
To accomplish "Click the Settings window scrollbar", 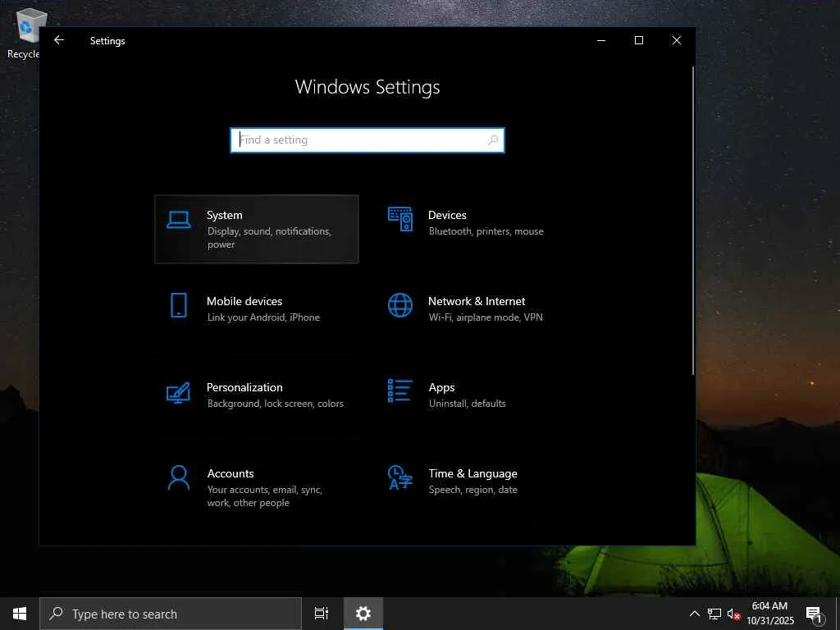I will tap(692, 221).
